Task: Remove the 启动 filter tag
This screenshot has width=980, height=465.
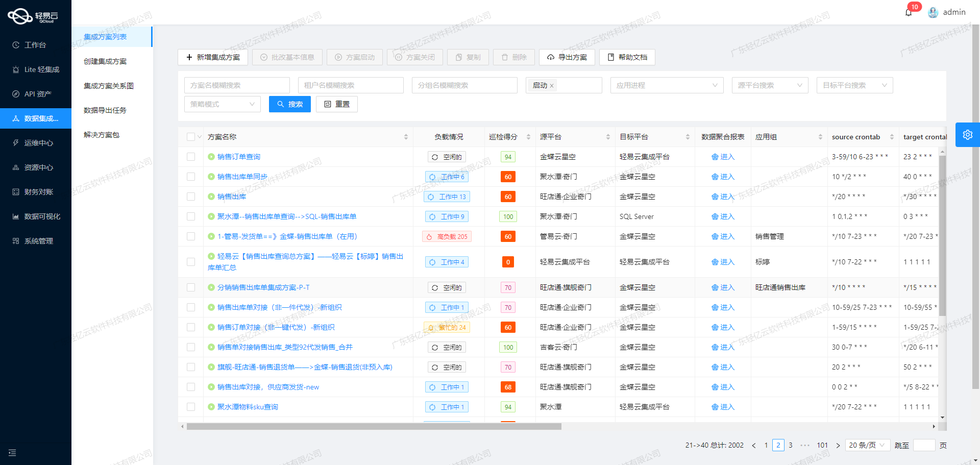Action: pos(552,86)
